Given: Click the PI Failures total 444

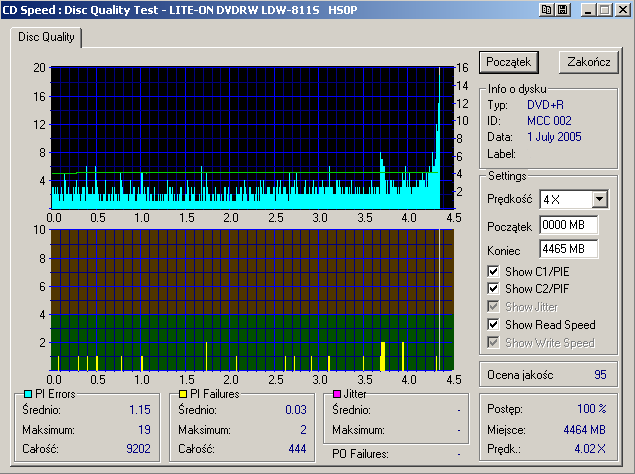Looking at the screenshot, I should pos(297,449).
